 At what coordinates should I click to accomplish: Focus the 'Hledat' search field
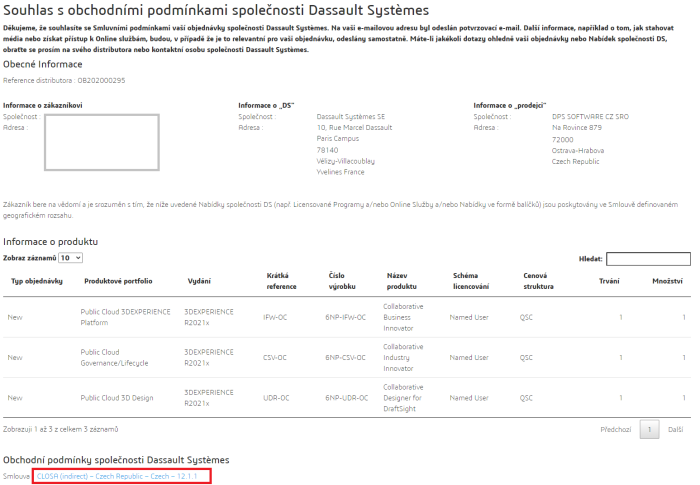[648, 259]
